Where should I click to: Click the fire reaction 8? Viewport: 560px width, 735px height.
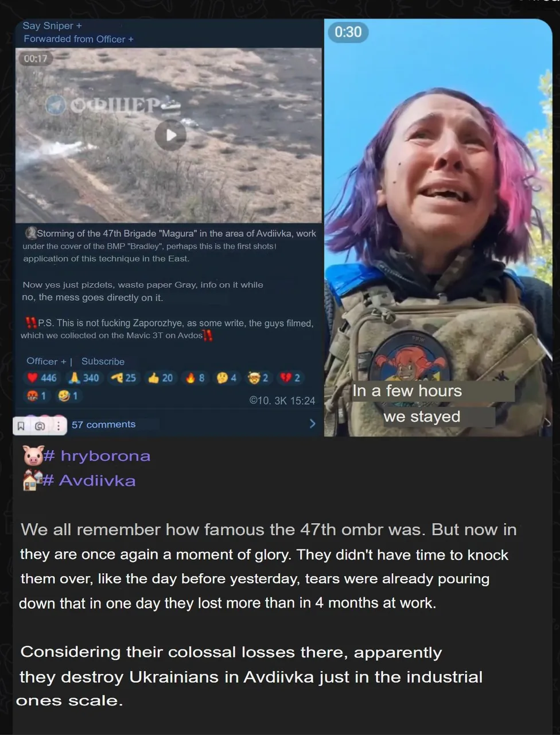point(195,378)
